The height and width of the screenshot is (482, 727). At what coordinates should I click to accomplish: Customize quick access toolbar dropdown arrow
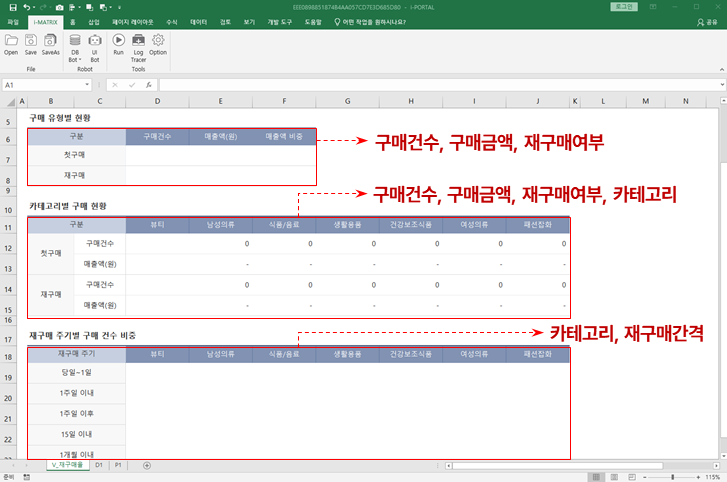click(x=120, y=7)
